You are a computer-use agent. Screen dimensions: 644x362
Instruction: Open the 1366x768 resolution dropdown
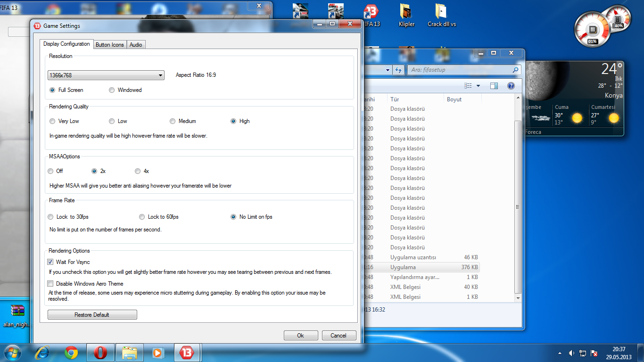coord(106,75)
